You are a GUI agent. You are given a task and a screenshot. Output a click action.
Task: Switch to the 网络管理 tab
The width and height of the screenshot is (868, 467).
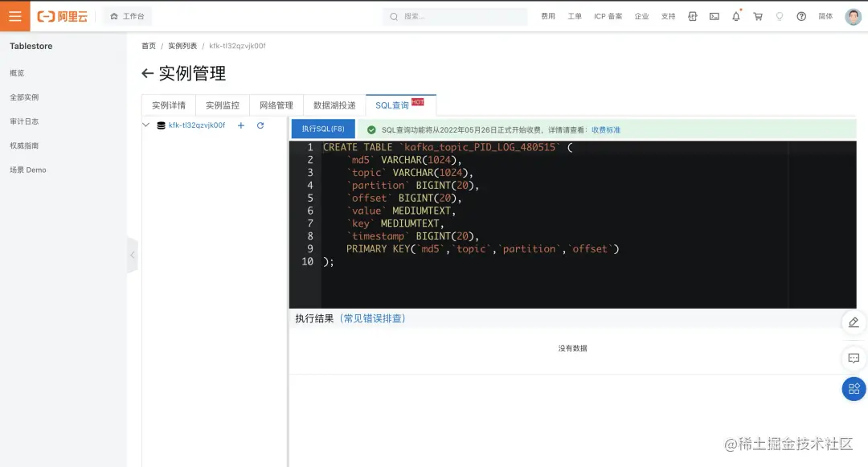pyautogui.click(x=276, y=105)
